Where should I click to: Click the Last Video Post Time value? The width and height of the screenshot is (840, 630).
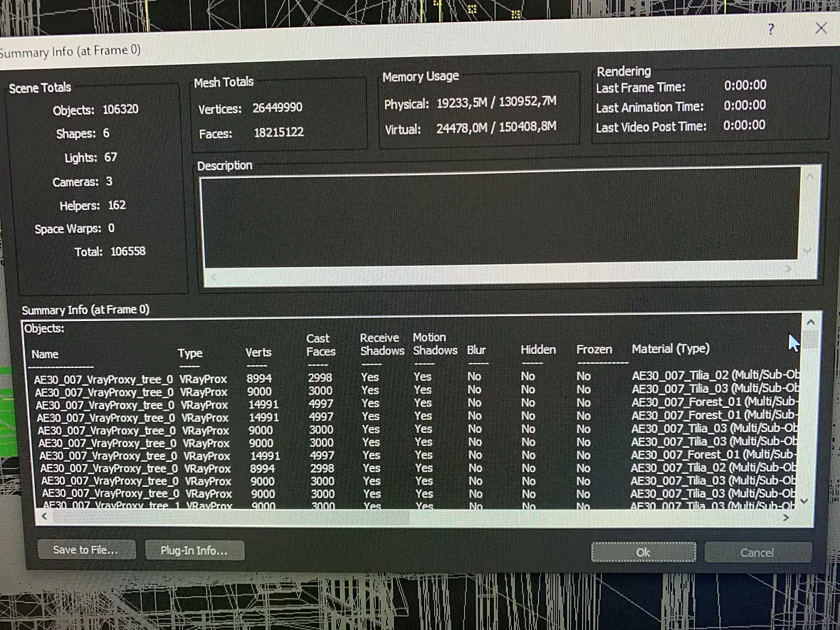[x=744, y=125]
